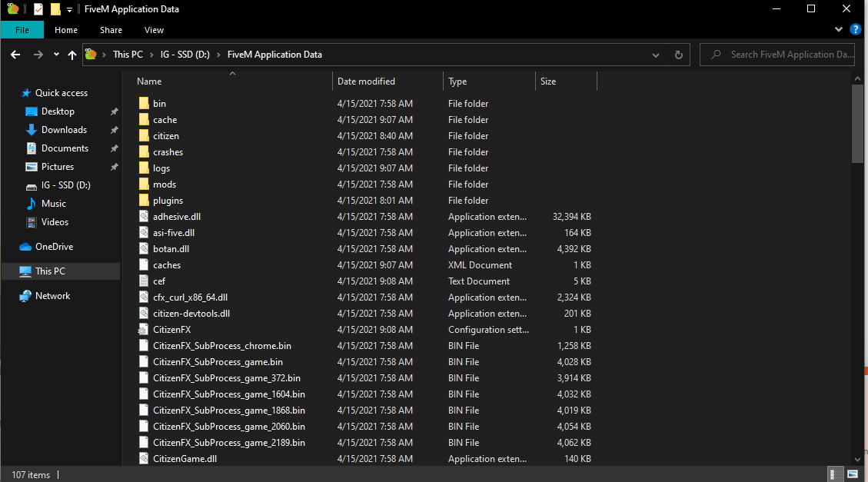Open OneDrive in navigation pane
Screen dimensions: 868x482
click(x=54, y=247)
